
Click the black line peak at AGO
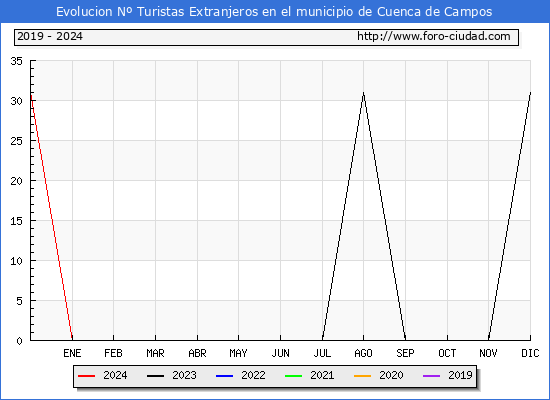point(363,93)
